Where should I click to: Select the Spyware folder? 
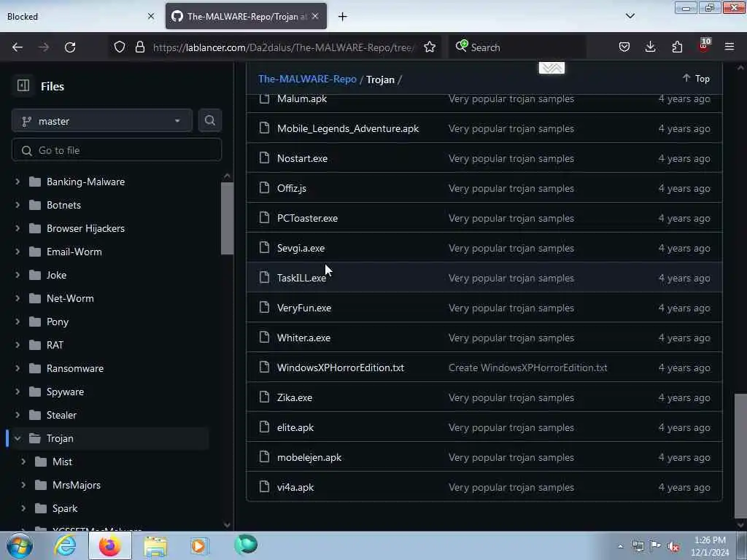click(x=65, y=392)
